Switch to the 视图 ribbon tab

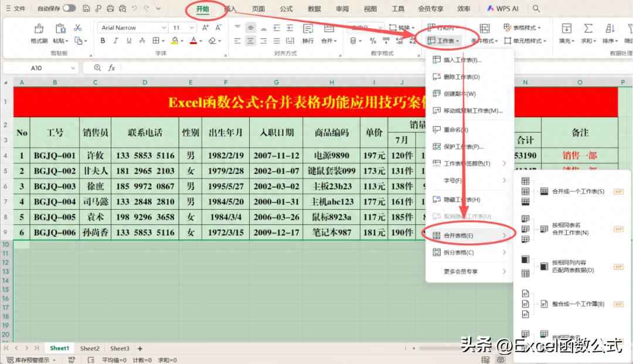370,8
